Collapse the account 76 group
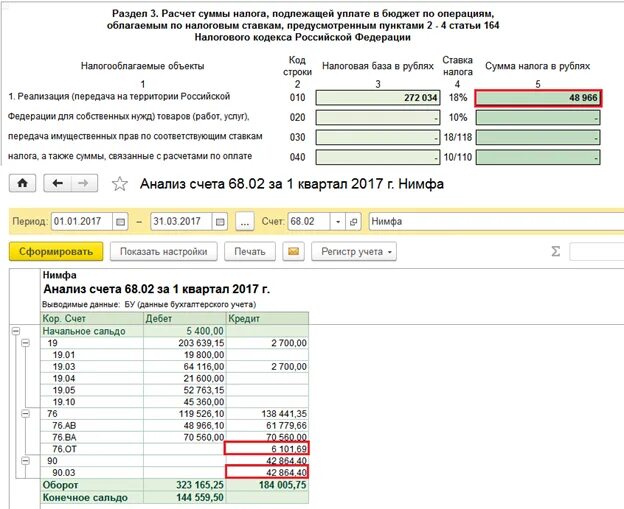Viewport: 624px width, 509px height. [x=25, y=414]
